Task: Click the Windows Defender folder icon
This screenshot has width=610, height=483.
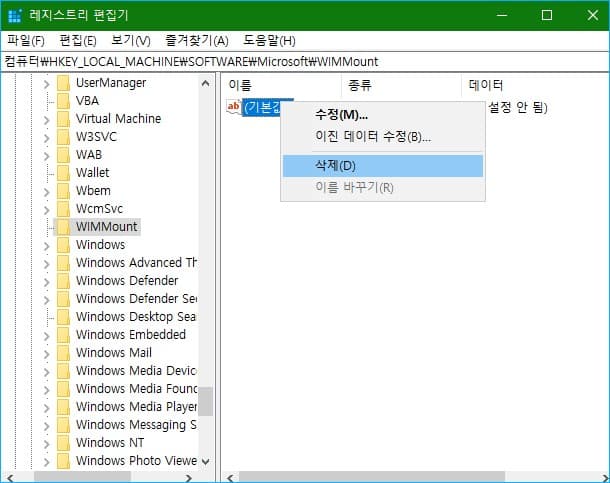Action: (63, 281)
